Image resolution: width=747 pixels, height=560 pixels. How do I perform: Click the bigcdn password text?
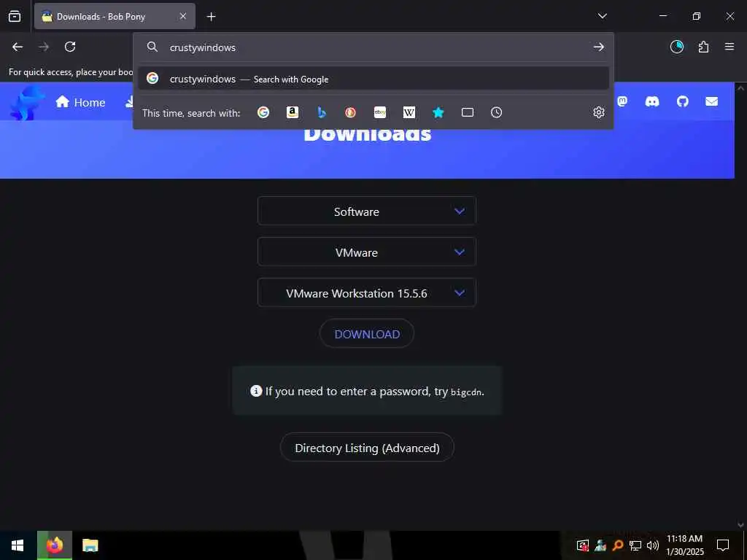(466, 392)
